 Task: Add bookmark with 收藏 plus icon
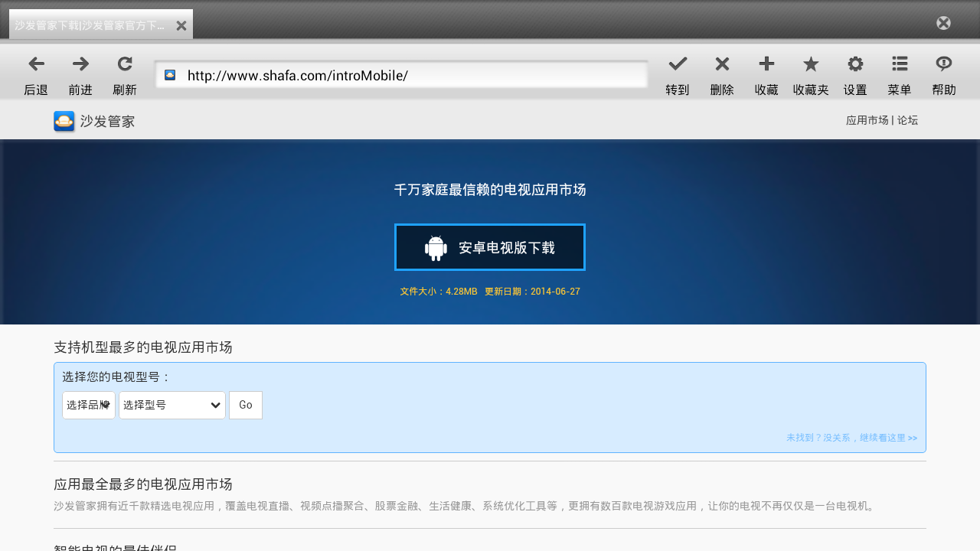pyautogui.click(x=766, y=64)
